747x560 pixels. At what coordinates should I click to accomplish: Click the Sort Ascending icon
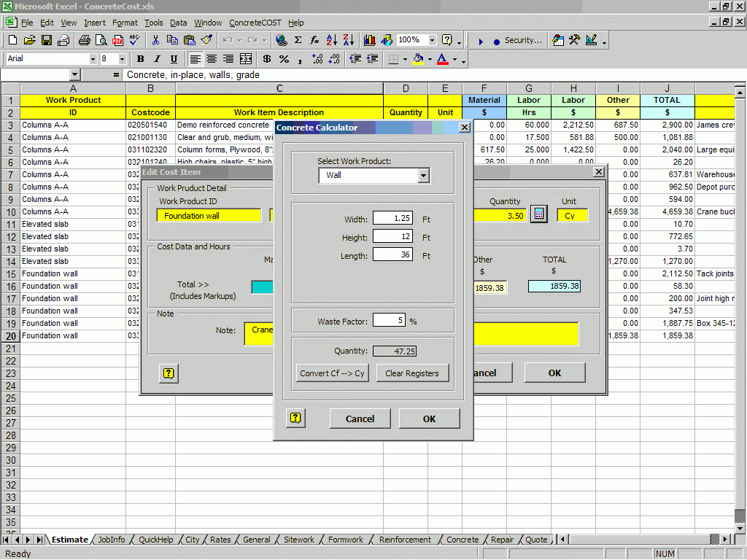pos(330,42)
